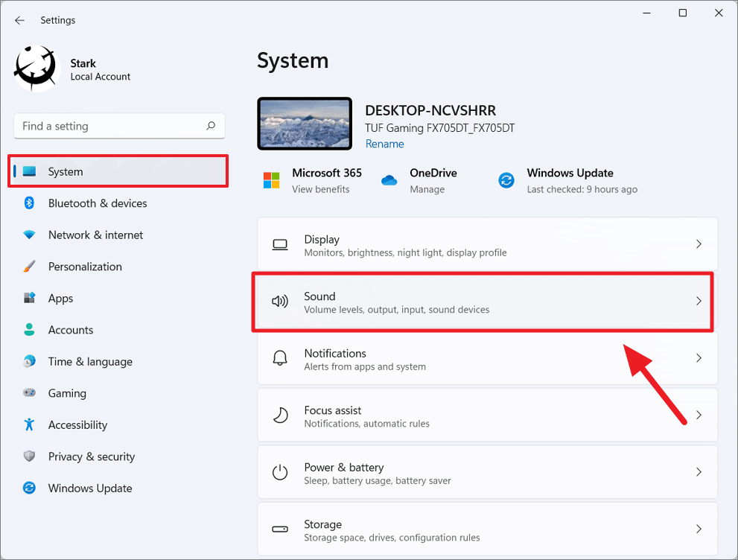Expand the Sound settings row chevron
Screen dimensions: 738x560
(x=699, y=301)
